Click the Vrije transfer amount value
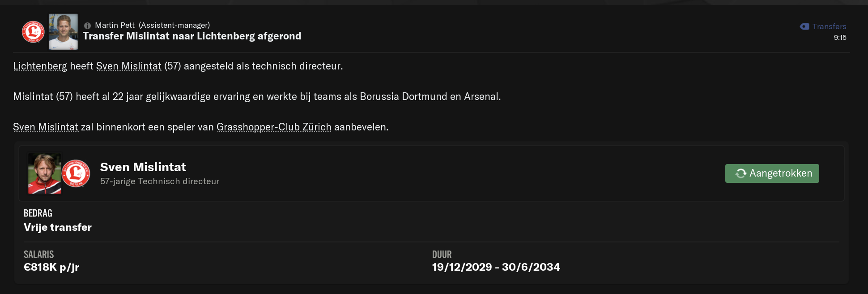 (x=58, y=227)
